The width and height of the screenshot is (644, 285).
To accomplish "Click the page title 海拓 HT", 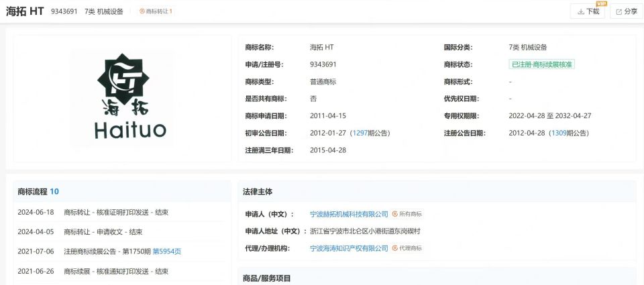I will [x=25, y=11].
